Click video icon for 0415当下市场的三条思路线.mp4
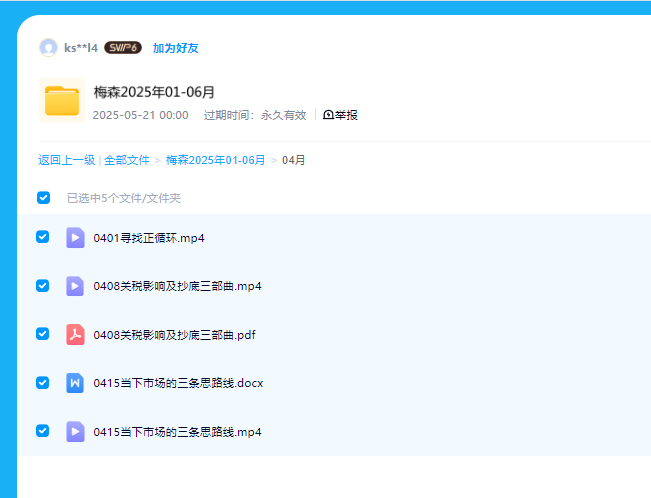 click(x=75, y=432)
